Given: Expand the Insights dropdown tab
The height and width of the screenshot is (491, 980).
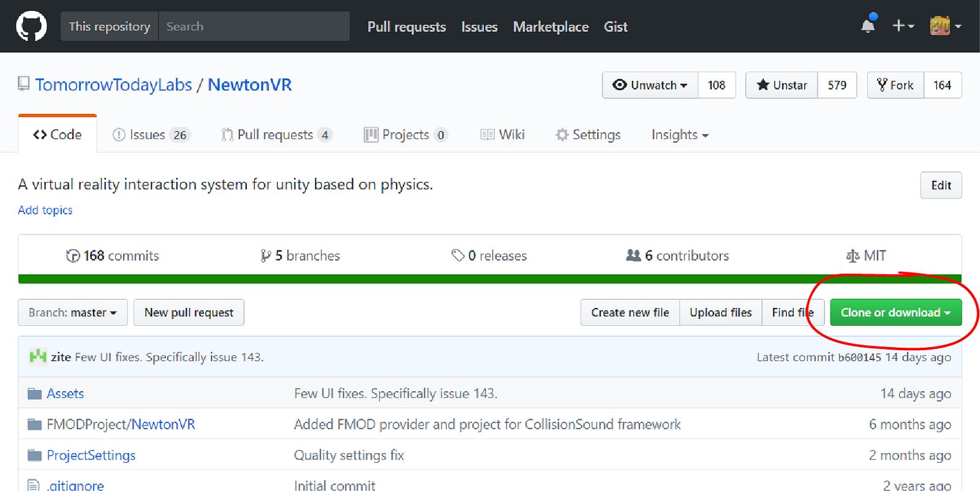Looking at the screenshot, I should click(x=680, y=135).
